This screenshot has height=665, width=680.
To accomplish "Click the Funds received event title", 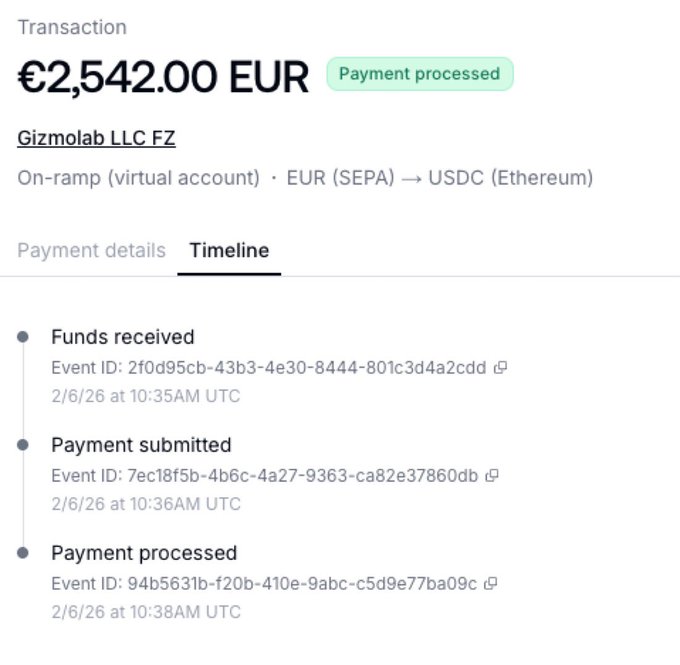I will click(122, 337).
